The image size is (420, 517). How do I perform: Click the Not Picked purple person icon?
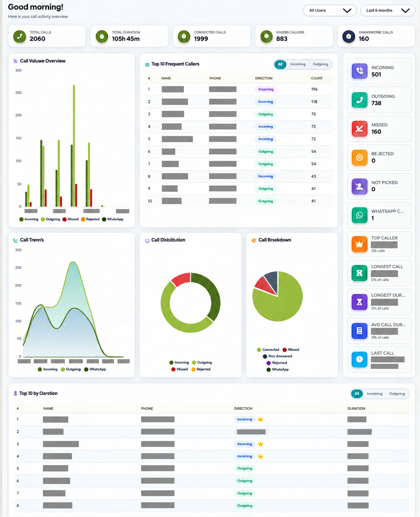(359, 186)
